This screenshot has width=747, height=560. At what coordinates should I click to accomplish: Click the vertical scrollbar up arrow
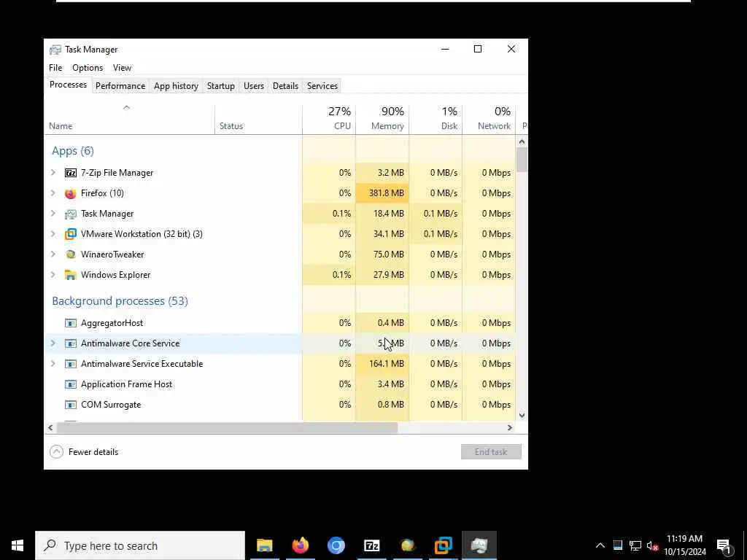522,141
